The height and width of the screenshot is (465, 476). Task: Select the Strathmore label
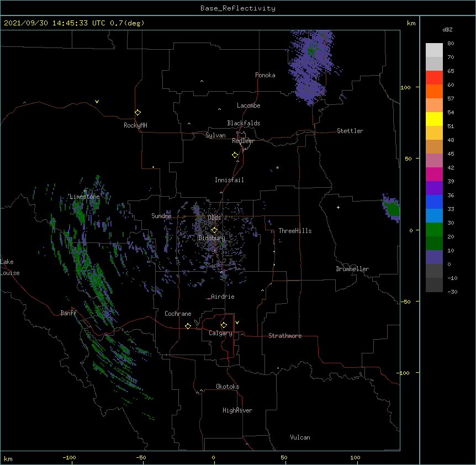[285, 336]
